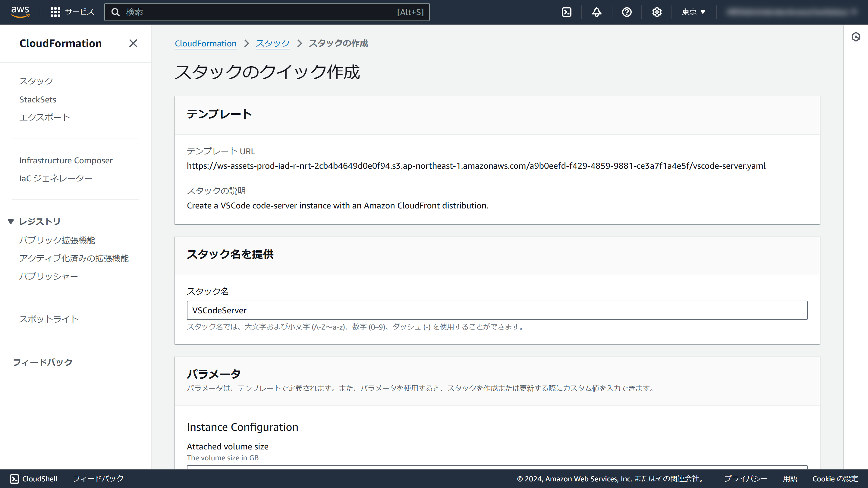The width and height of the screenshot is (868, 488).
Task: Open Cookie の設定 in the footer
Action: tap(835, 479)
